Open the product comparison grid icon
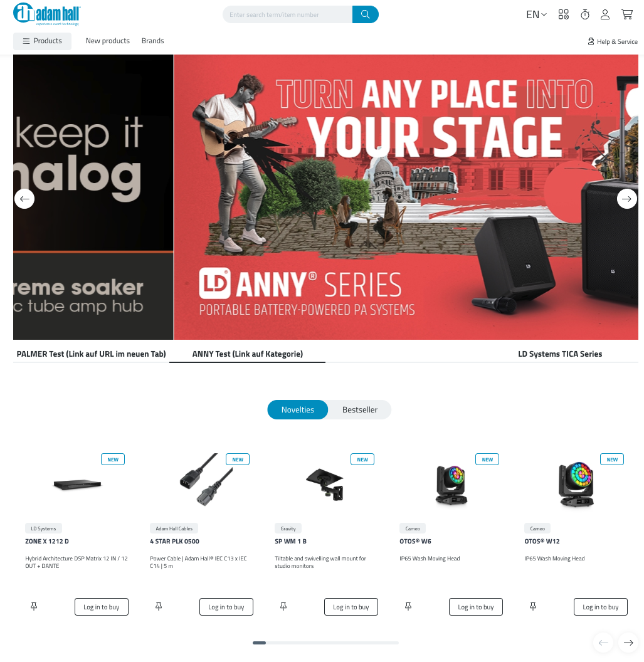 click(563, 14)
